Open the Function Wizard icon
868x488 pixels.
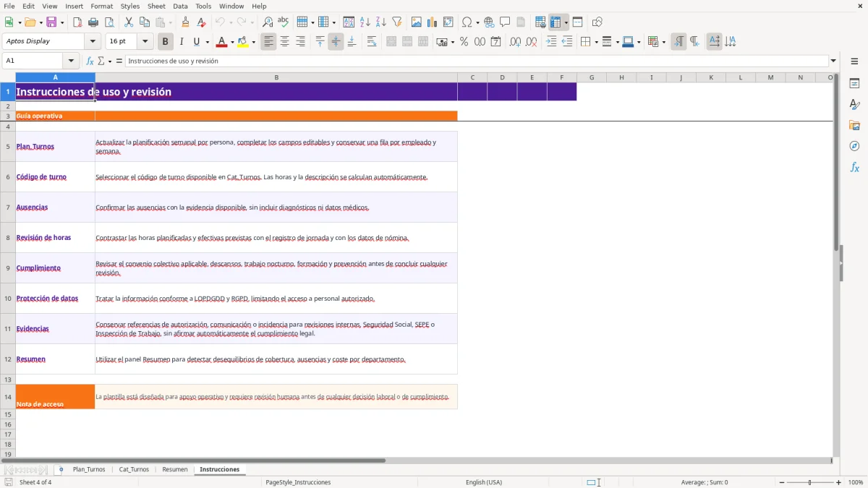(x=90, y=61)
